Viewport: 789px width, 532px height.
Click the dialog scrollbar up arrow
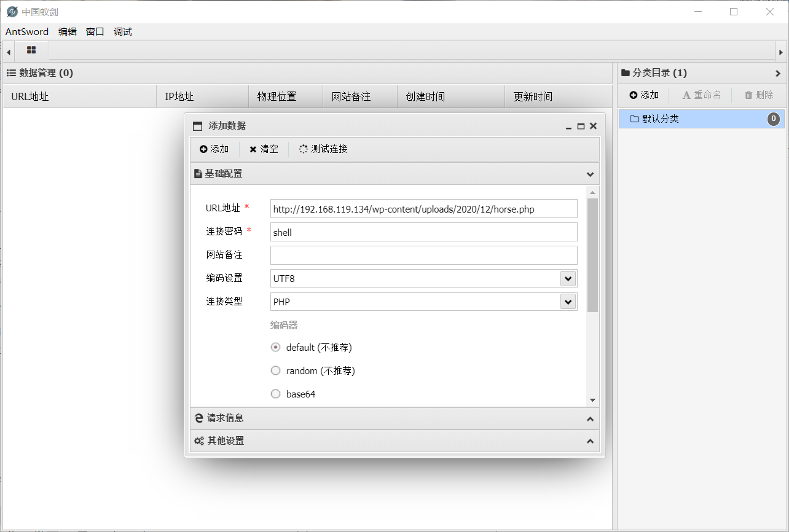tap(592, 193)
